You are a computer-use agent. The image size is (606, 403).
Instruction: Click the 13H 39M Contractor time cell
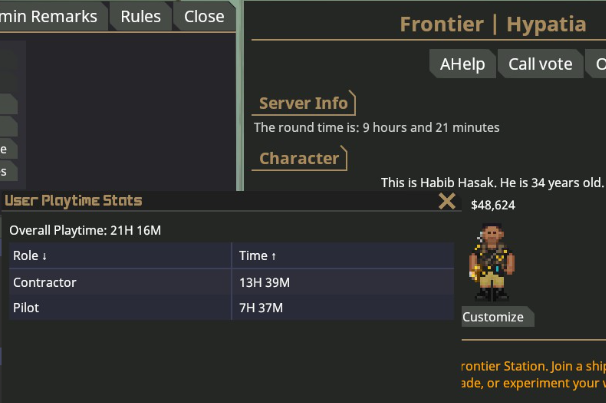(x=264, y=282)
